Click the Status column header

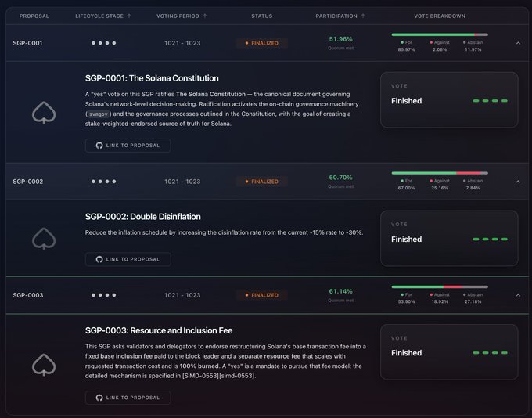click(261, 16)
